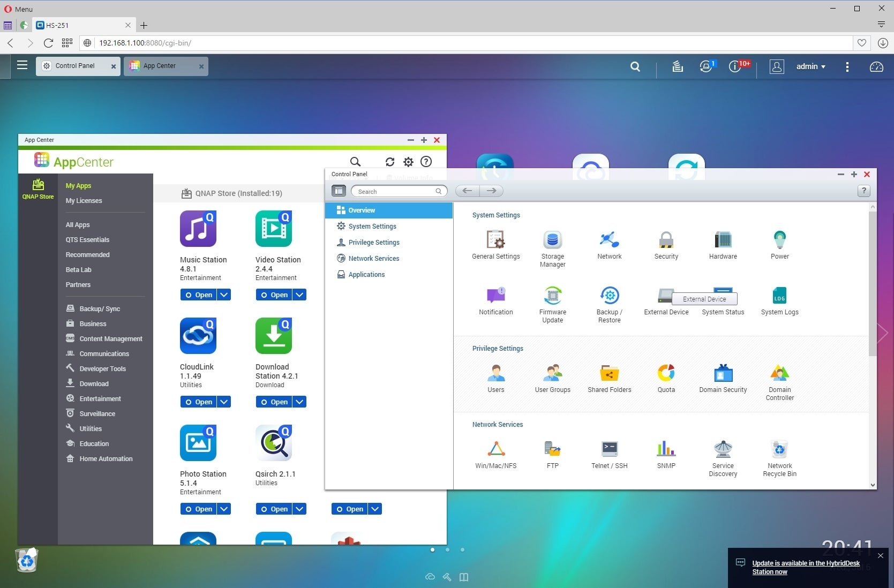Open Shared Folders icon
894x588 pixels.
point(610,373)
